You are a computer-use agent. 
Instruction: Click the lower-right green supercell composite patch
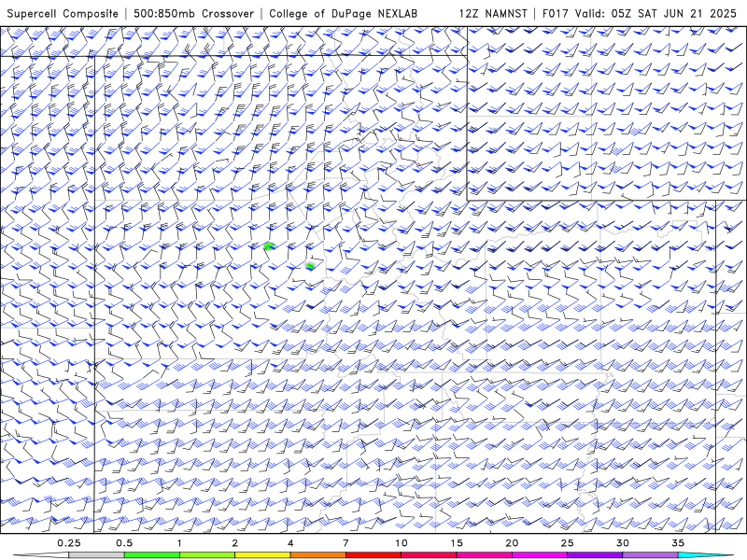310,266
